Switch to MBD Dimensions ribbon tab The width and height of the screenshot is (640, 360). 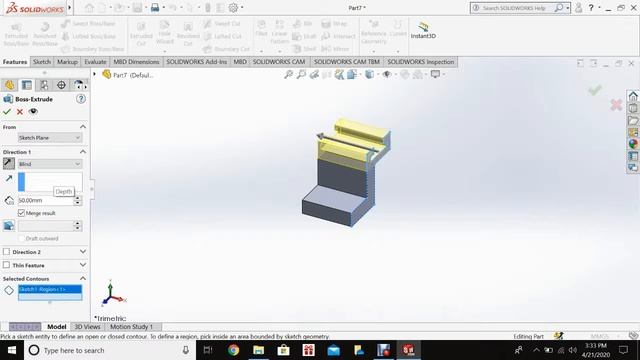136,62
